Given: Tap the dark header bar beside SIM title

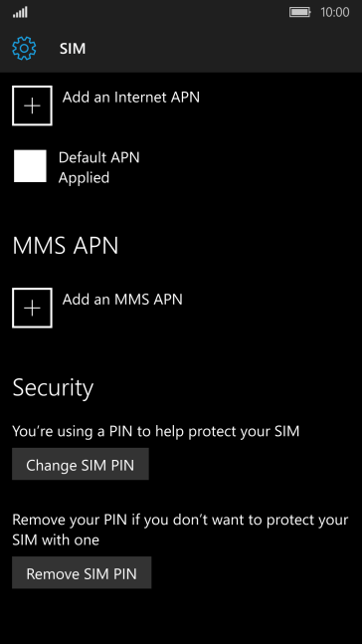Looking at the screenshot, I should tap(224, 49).
